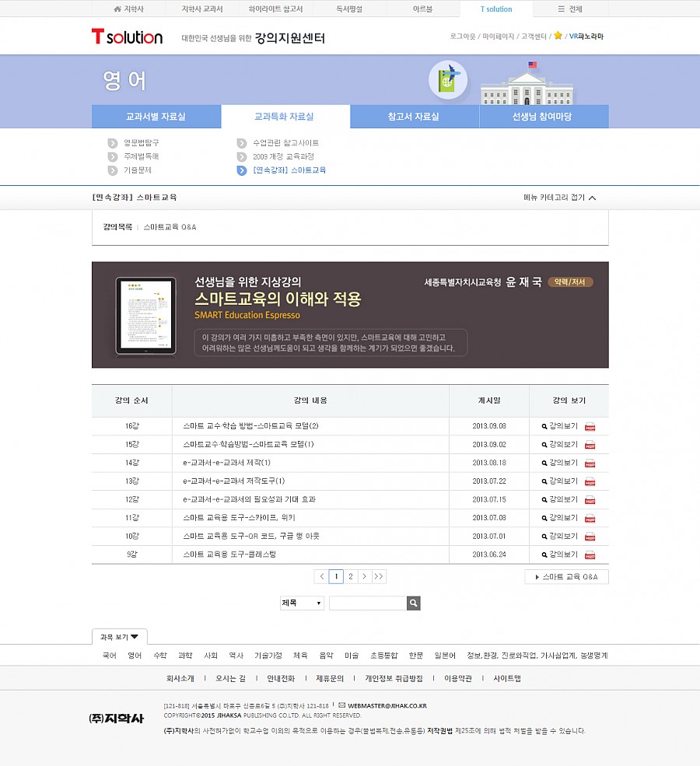Image resolution: width=700 pixels, height=766 pixels.
Task: Jump to last page double arrow
Action: pos(379,576)
